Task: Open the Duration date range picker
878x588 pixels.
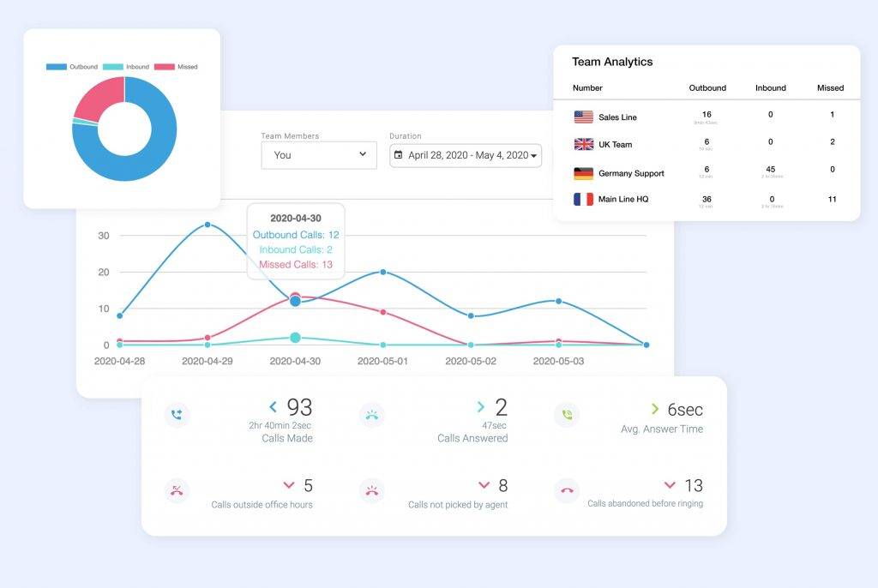Action: [466, 155]
